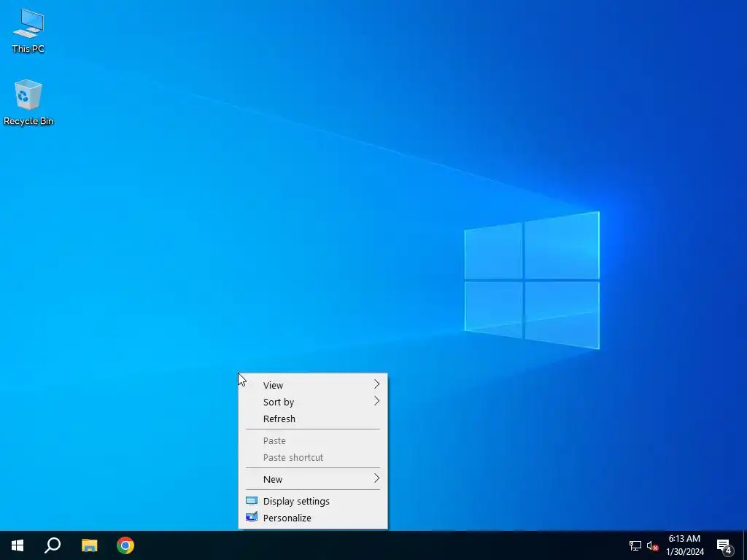
Task: Click the Personalize menu icon
Action: click(x=251, y=518)
